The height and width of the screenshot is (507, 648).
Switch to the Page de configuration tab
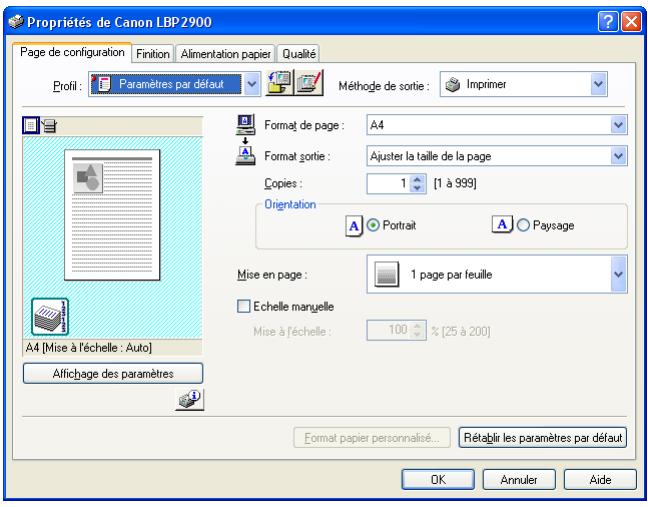[x=72, y=52]
